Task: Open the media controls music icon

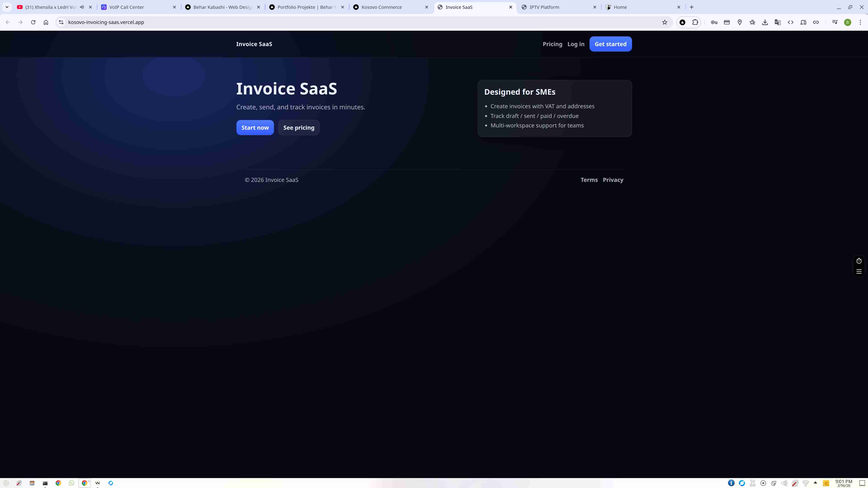Action: (835, 22)
